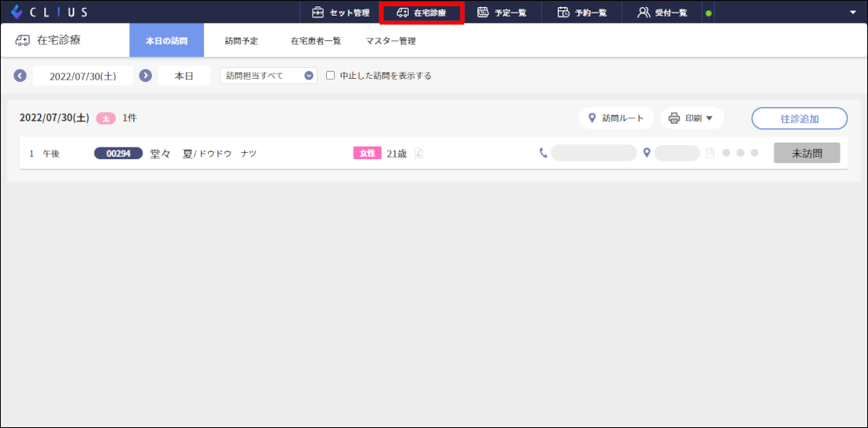Go to next day arrow
Image resolution: width=868 pixels, height=428 pixels.
pyautogui.click(x=146, y=76)
